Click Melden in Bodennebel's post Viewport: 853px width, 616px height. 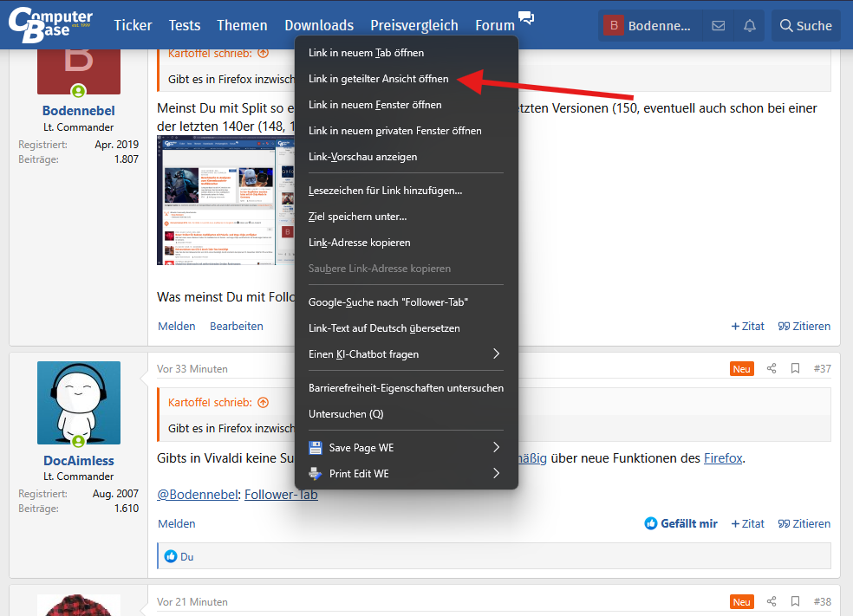[x=177, y=327]
